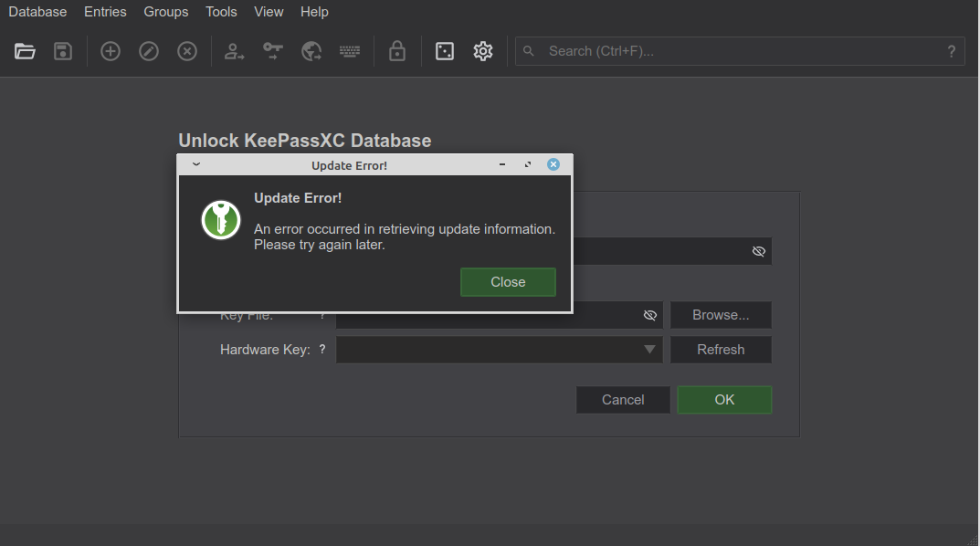Click the search magnifier icon
The height and width of the screenshot is (546, 980).
click(529, 50)
